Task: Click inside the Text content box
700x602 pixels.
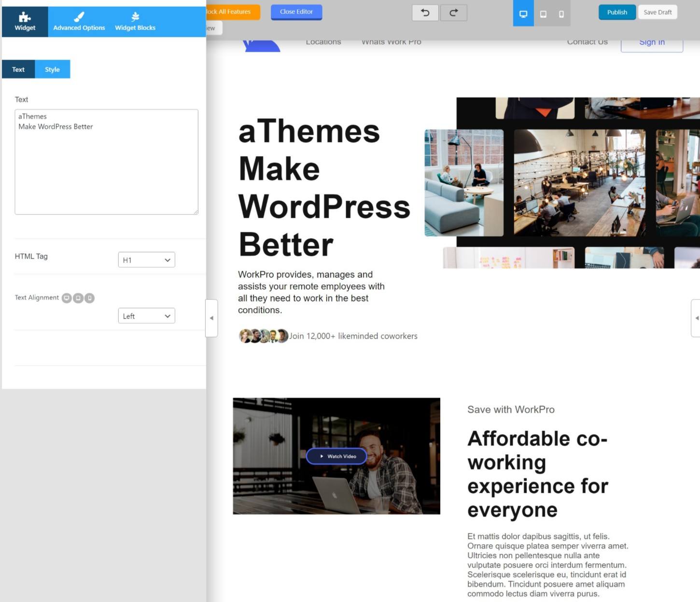Action: tap(106, 162)
